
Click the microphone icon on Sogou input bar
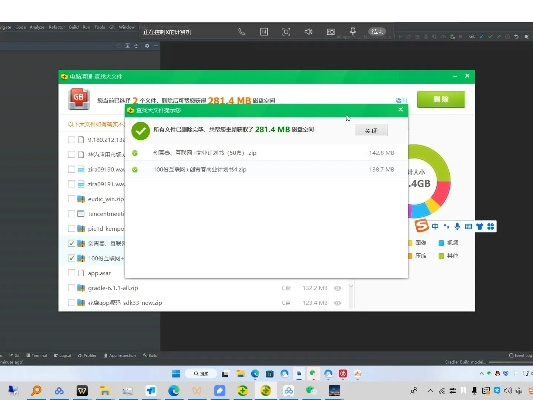tap(458, 226)
